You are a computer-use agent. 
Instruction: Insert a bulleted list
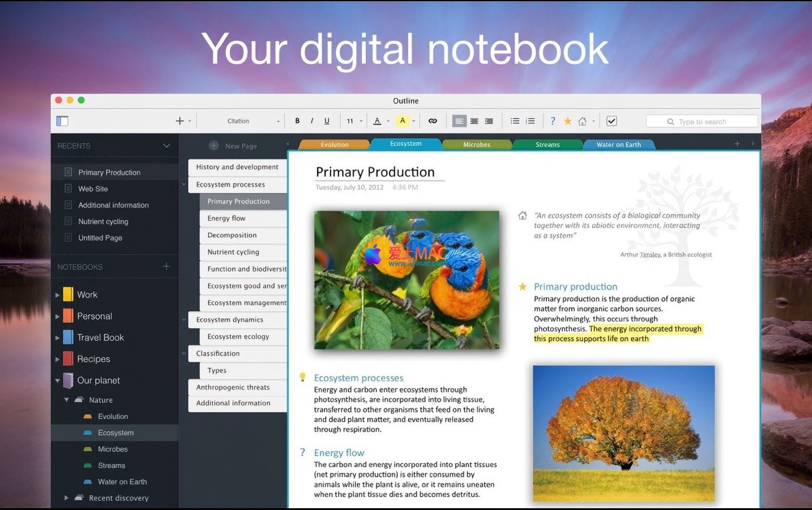point(515,121)
